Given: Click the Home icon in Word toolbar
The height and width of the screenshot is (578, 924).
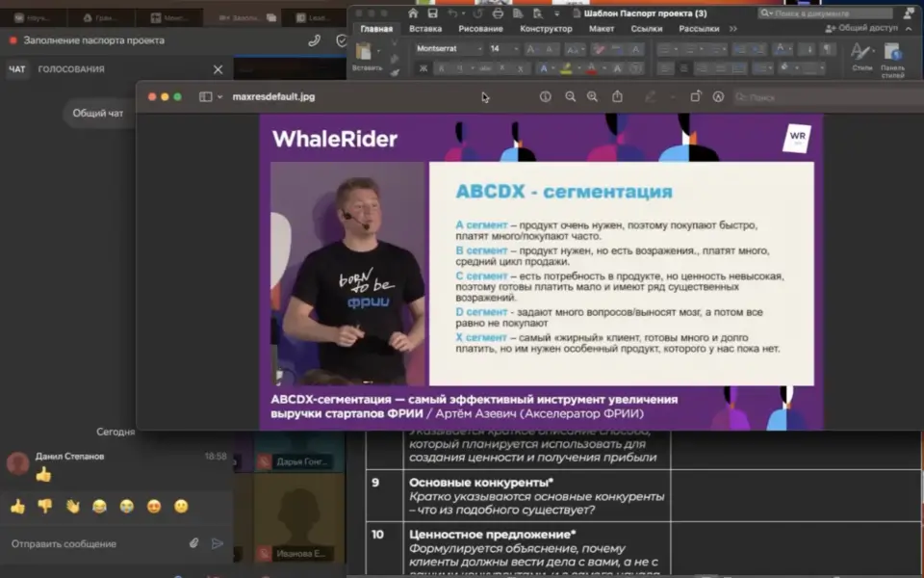Looking at the screenshot, I should click(x=413, y=13).
